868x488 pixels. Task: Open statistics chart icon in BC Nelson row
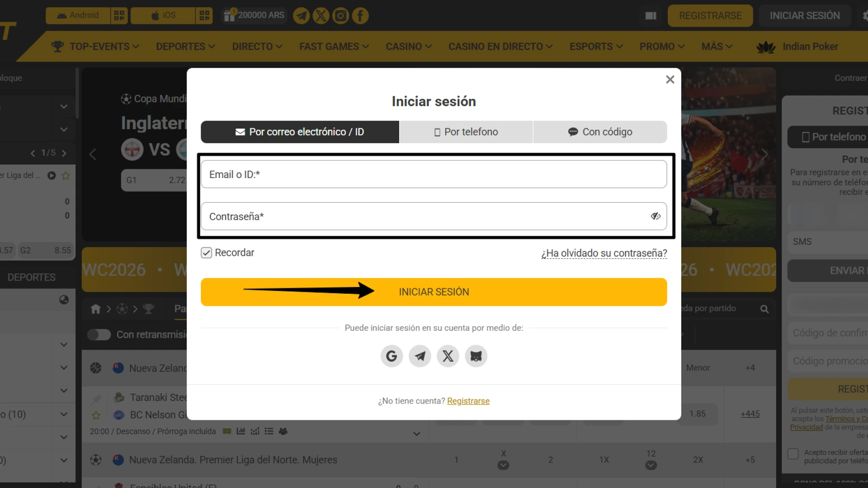pos(241,431)
